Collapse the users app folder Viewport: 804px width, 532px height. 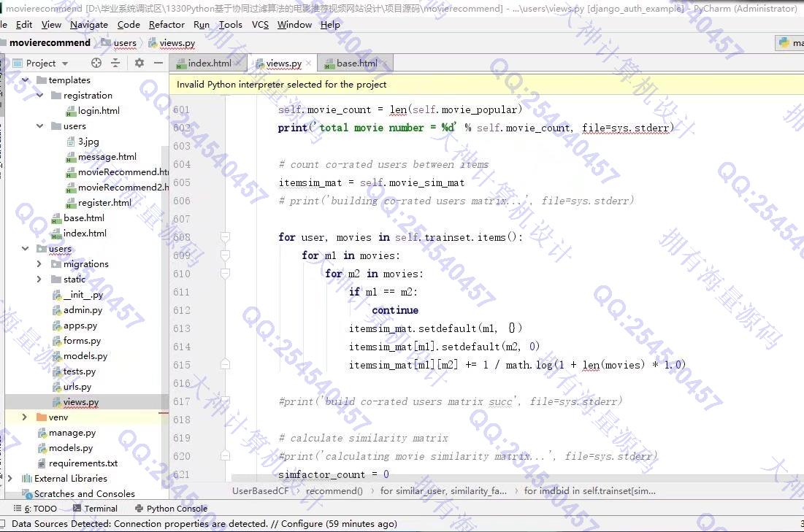[x=25, y=249]
